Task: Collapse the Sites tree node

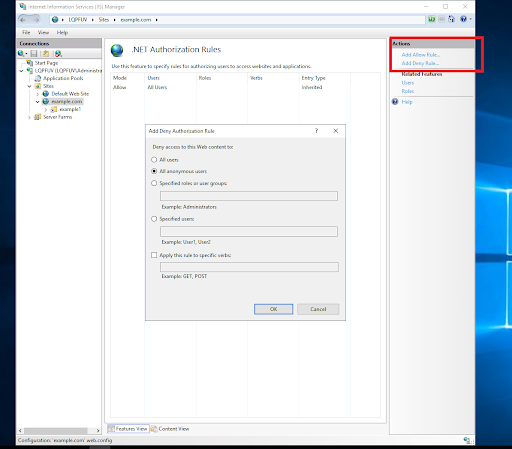Action: pos(30,86)
